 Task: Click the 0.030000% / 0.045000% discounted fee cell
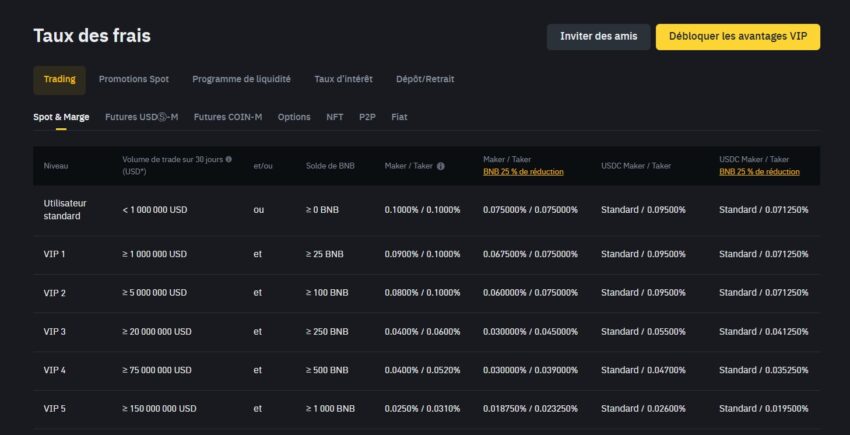click(530, 331)
